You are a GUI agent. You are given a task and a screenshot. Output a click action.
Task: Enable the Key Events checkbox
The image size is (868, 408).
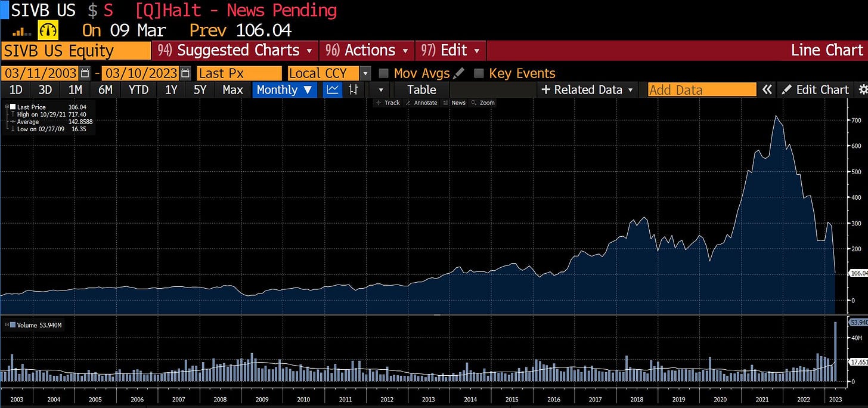click(x=479, y=73)
